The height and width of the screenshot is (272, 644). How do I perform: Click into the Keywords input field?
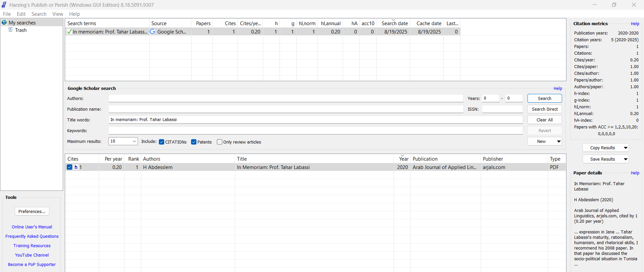(x=316, y=130)
